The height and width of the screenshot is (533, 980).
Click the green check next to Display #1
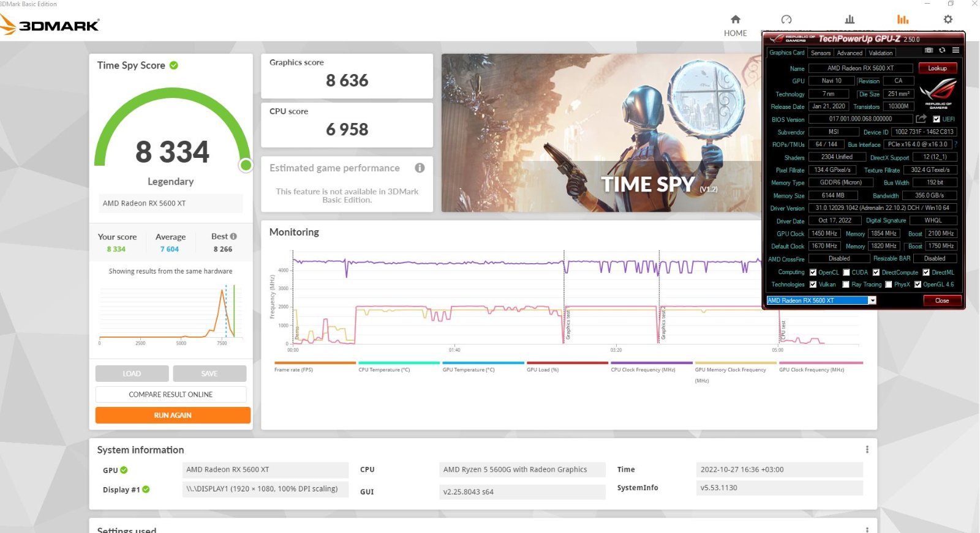click(x=146, y=490)
